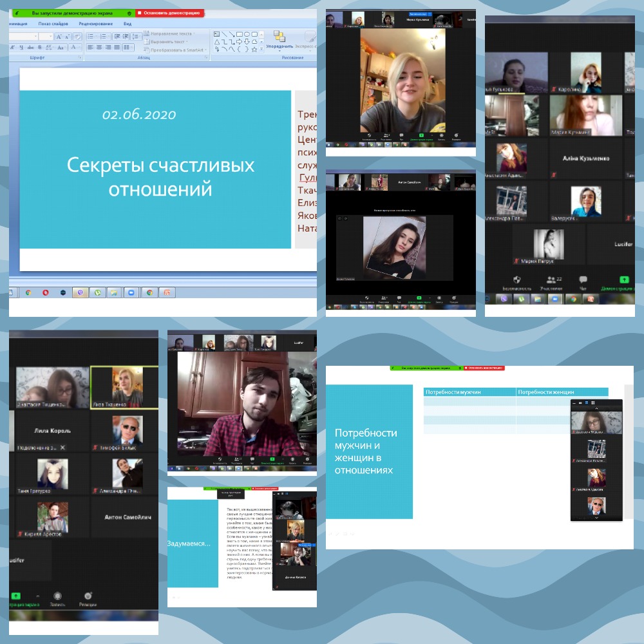Select the five-point star shape in the shapes gallery
This screenshot has width=644, height=644.
pyautogui.click(x=255, y=49)
